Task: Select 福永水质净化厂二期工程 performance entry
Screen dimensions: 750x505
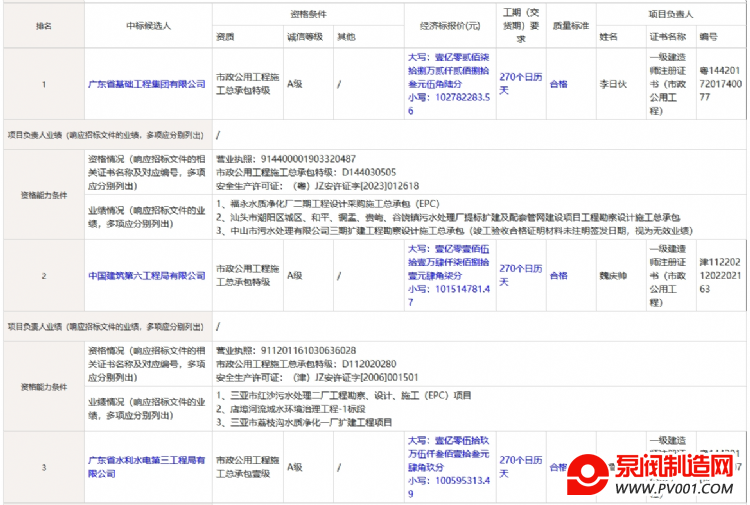Action: [328, 204]
